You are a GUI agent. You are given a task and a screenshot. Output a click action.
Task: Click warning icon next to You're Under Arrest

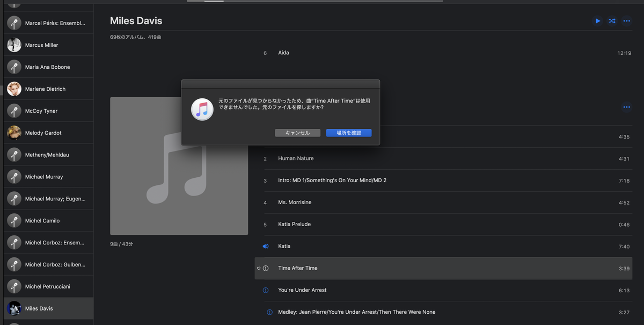coord(266,290)
